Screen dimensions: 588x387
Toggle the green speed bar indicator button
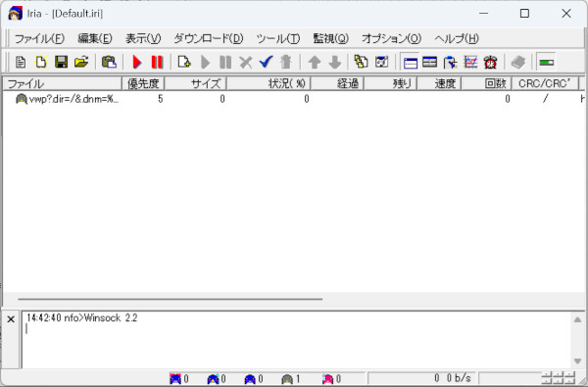tap(546, 62)
